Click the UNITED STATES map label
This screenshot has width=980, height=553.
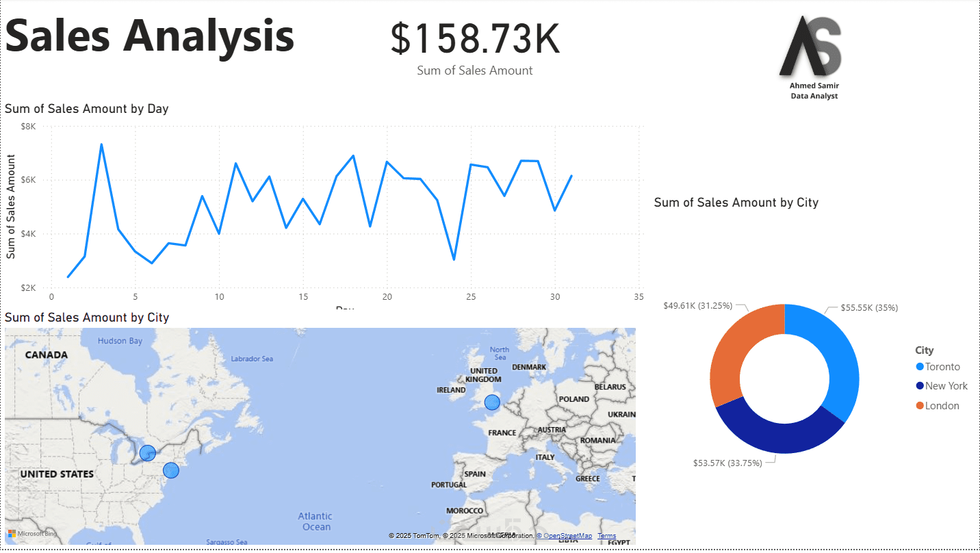[57, 474]
